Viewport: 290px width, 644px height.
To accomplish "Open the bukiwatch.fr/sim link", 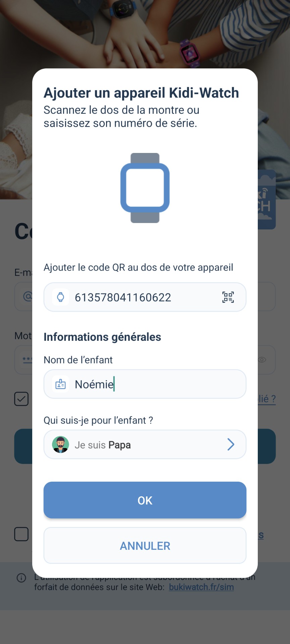I will (201, 587).
